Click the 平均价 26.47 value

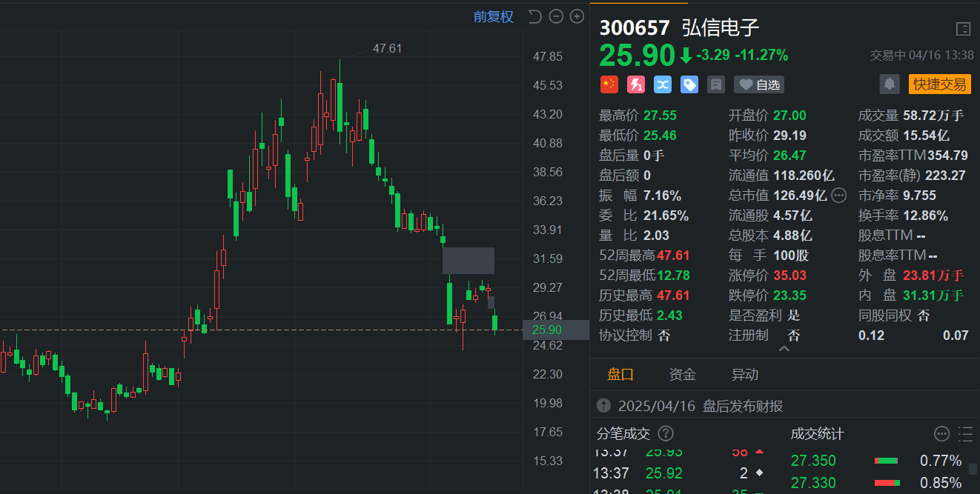(789, 156)
